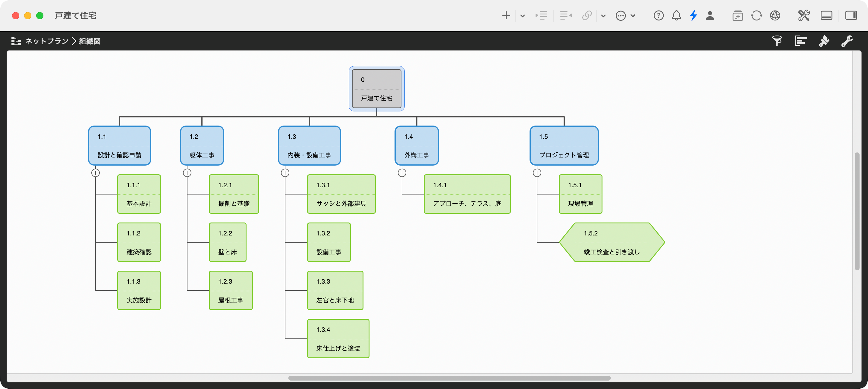Open the add-item dropdown arrow
This screenshot has height=389, width=868.
(522, 16)
